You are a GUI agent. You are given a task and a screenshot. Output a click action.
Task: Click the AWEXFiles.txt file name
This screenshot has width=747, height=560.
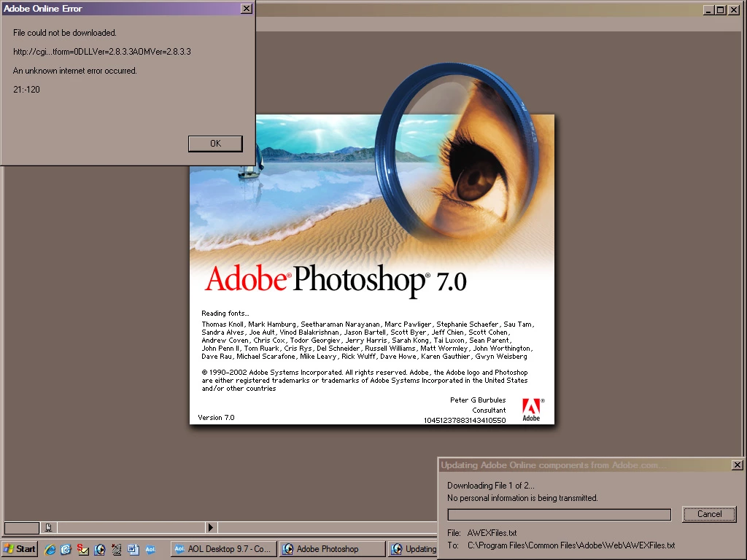pos(492,533)
